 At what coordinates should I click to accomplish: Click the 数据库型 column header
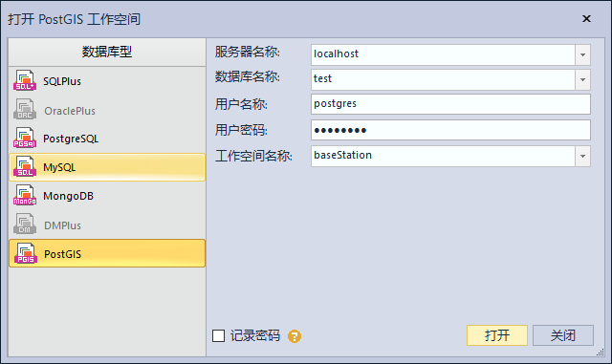point(107,52)
